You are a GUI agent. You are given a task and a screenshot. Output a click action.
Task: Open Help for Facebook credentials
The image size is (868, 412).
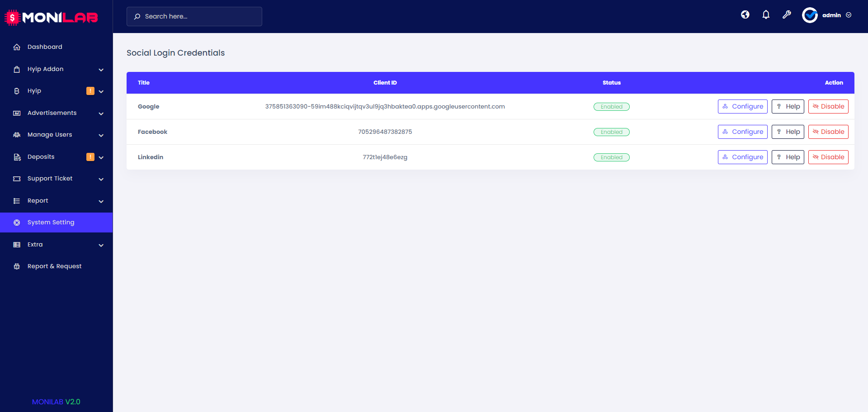click(788, 132)
